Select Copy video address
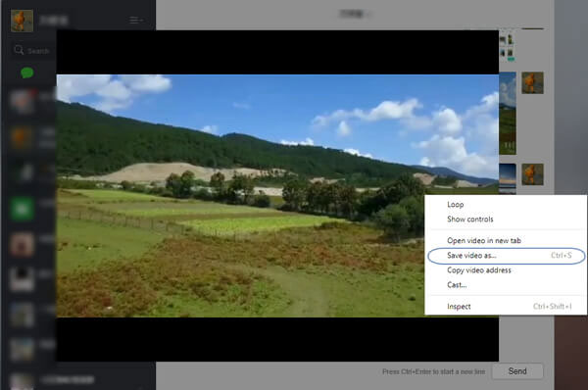This screenshot has height=390, width=588. coord(479,270)
